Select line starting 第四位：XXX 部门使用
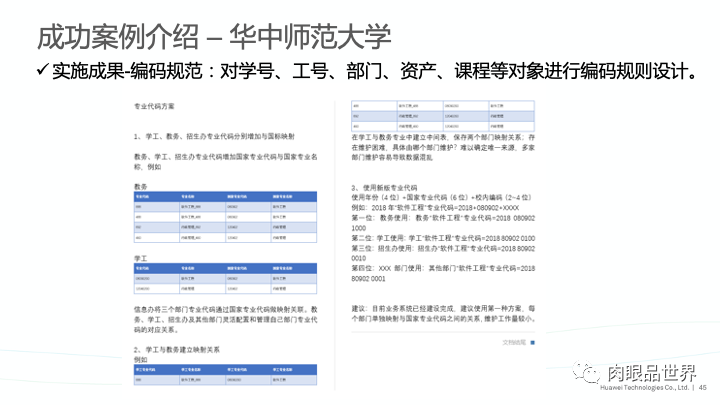The height and width of the screenshot is (405, 720). (443, 273)
